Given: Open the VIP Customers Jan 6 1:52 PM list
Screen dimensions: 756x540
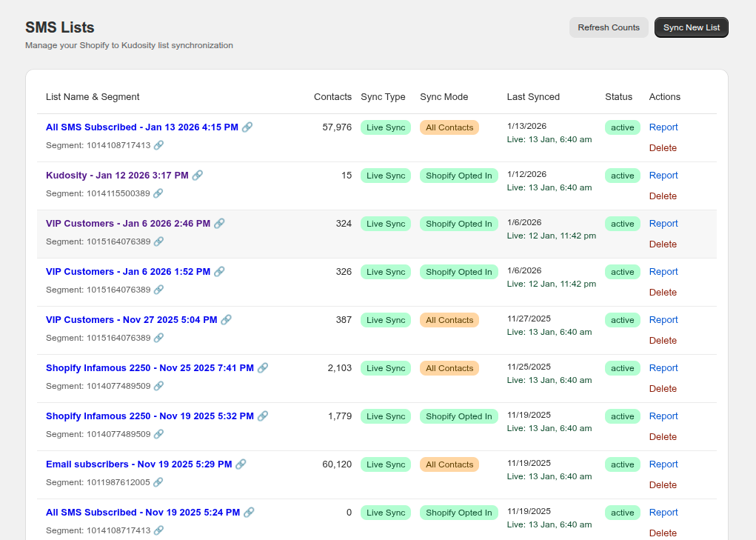Looking at the screenshot, I should tap(127, 272).
